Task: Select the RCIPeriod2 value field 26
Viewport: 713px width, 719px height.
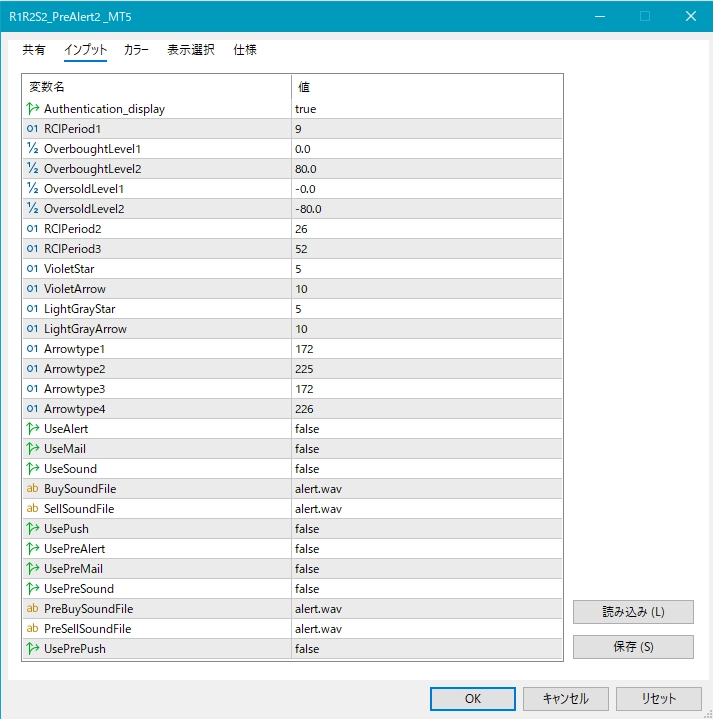Action: [x=426, y=229]
